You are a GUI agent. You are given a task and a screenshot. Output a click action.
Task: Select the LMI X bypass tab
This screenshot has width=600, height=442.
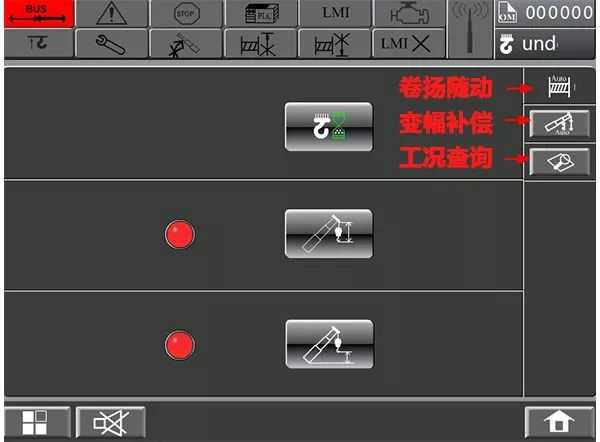(x=409, y=44)
